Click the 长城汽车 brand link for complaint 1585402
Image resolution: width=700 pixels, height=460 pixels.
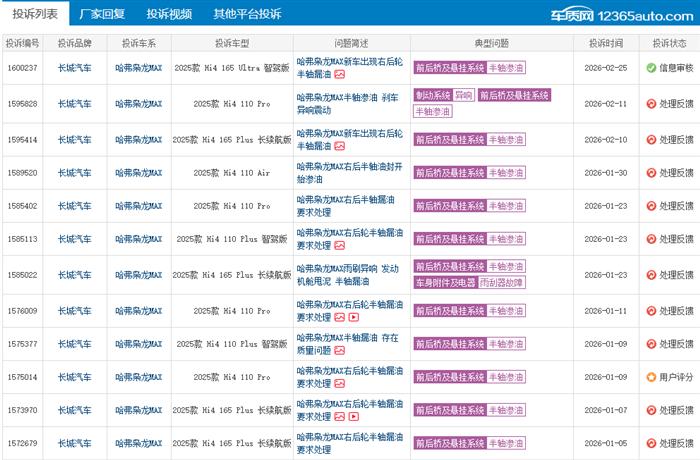(75, 206)
